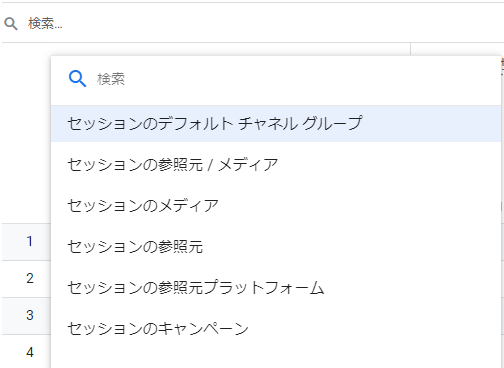Click the column divider line under the search bar

[x=411, y=49]
